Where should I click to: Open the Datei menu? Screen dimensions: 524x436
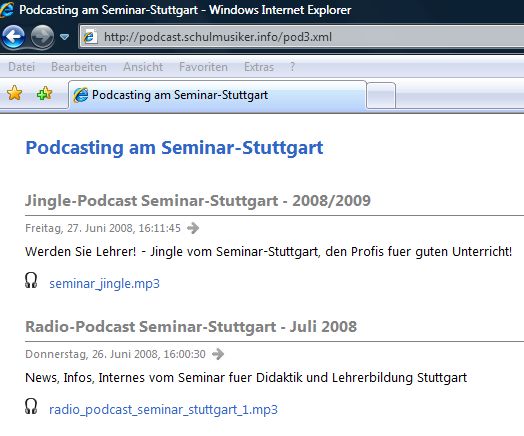point(21,67)
